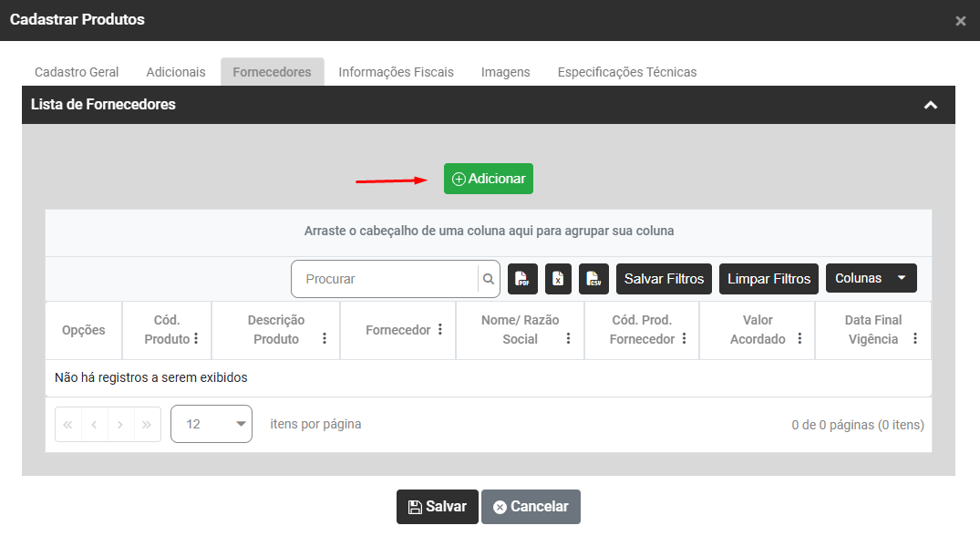Open the items per page dropdown

tap(211, 424)
